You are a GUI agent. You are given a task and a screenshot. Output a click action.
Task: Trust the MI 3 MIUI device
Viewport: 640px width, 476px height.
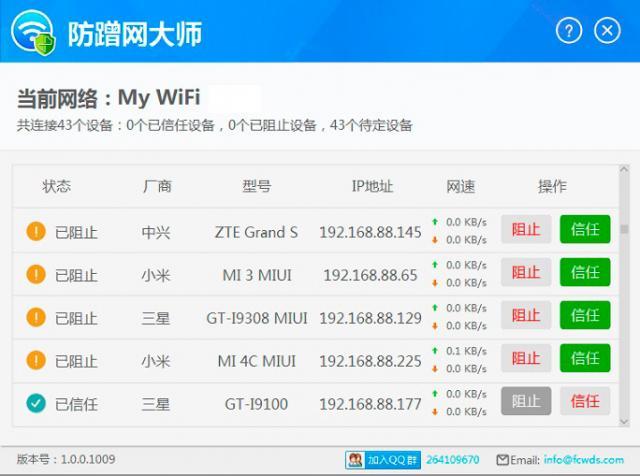(x=585, y=272)
